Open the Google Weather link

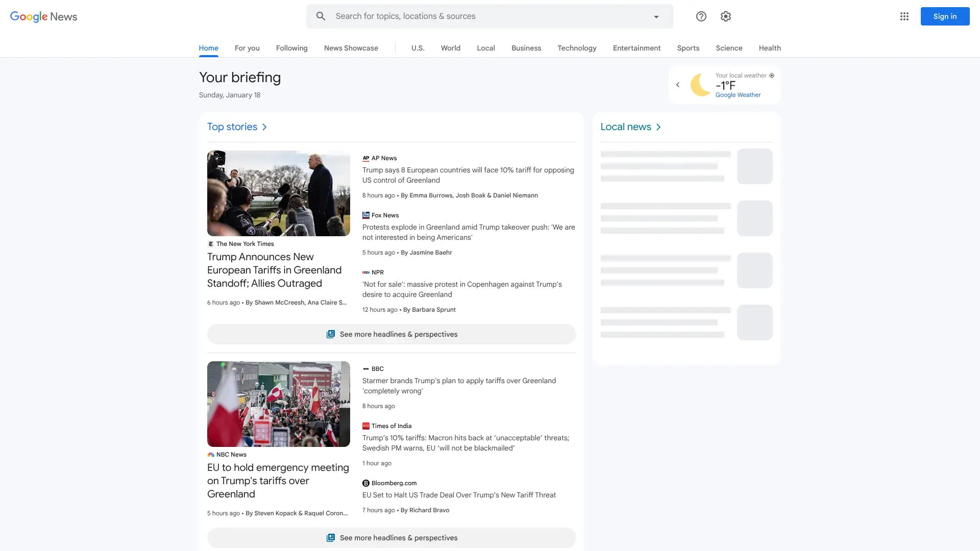coord(738,95)
